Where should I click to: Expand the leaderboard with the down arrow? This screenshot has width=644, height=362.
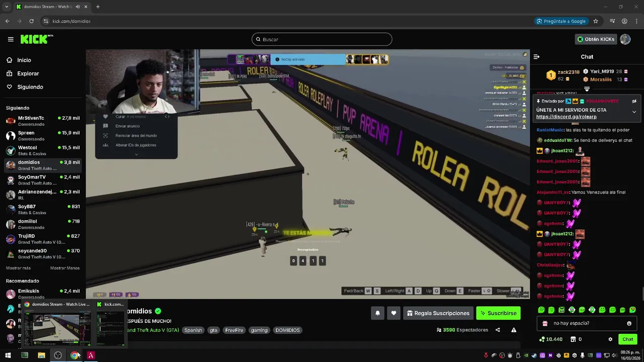(x=587, y=89)
